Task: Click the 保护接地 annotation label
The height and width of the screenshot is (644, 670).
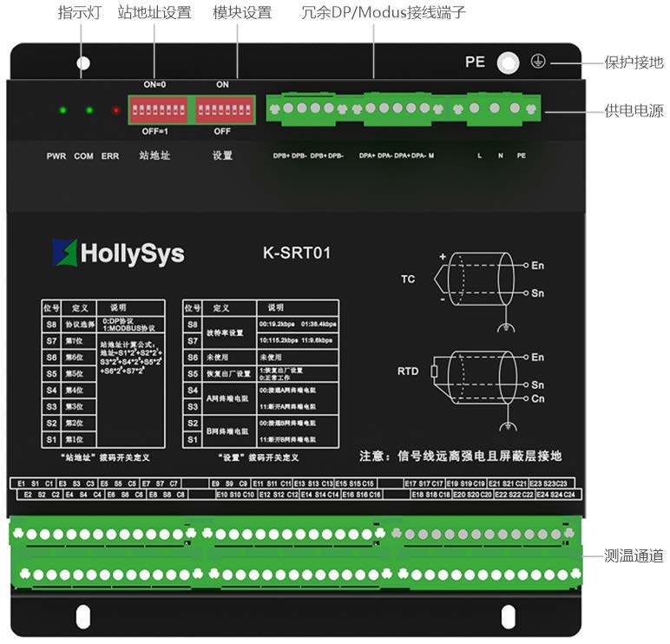Action: pos(634,62)
